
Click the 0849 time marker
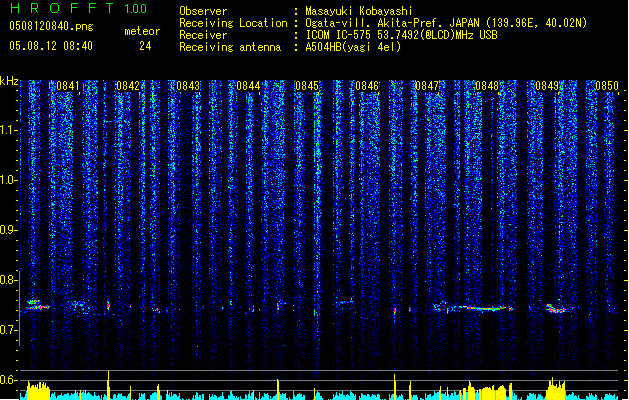547,86
